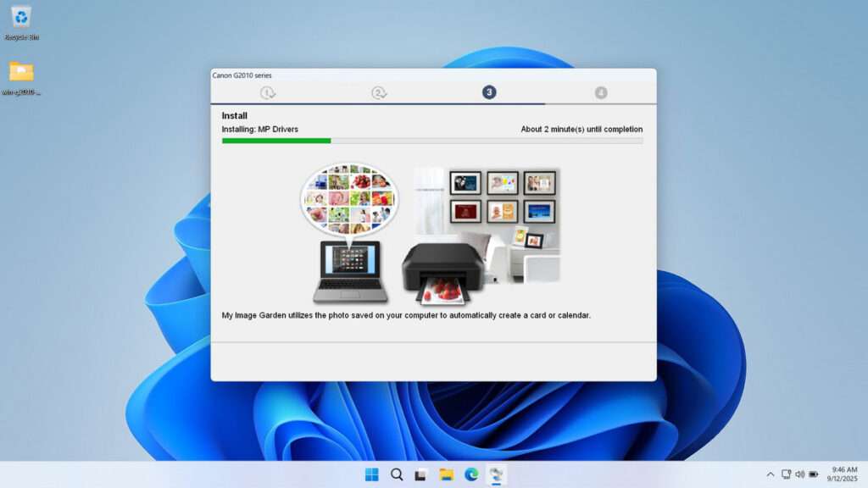This screenshot has height=488, width=868.
Task: Click the laptop illustration in installer
Action: pos(350,271)
